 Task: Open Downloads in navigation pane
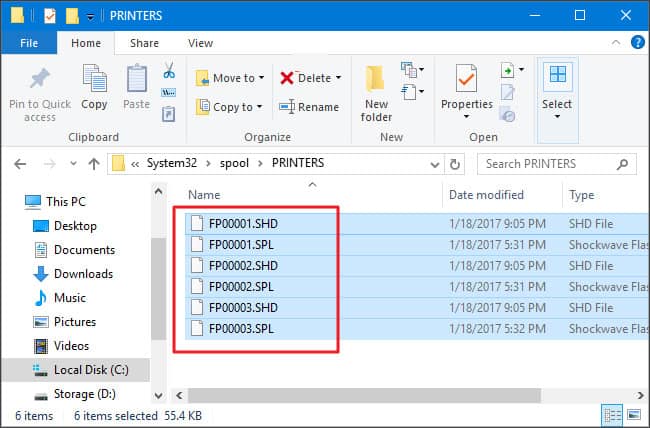[x=73, y=274]
